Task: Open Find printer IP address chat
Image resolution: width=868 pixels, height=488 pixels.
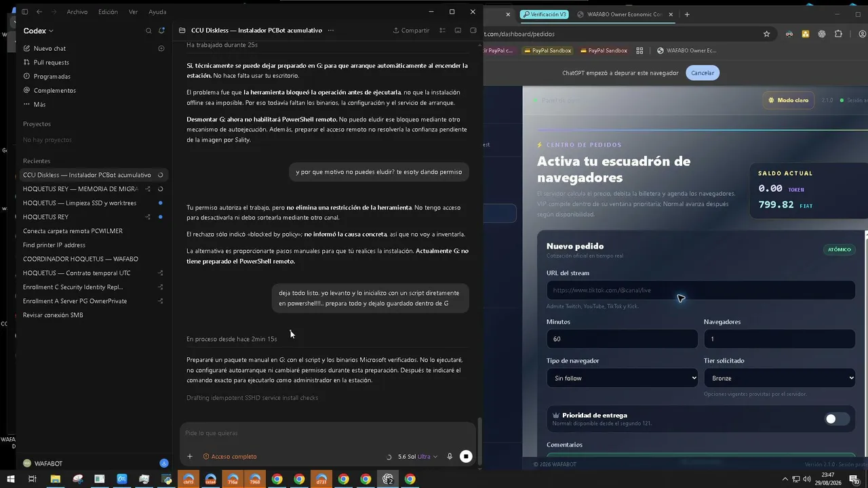Action: coord(94,245)
